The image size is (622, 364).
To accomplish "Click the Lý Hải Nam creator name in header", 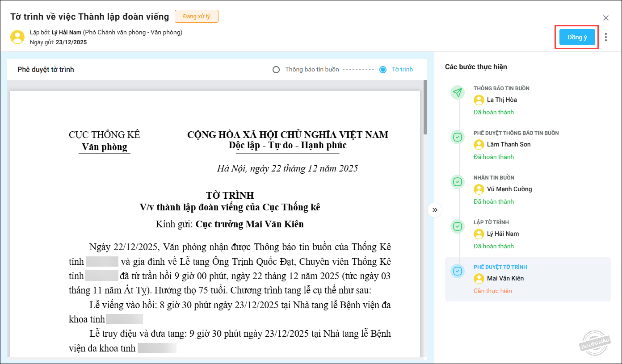I will click(67, 33).
